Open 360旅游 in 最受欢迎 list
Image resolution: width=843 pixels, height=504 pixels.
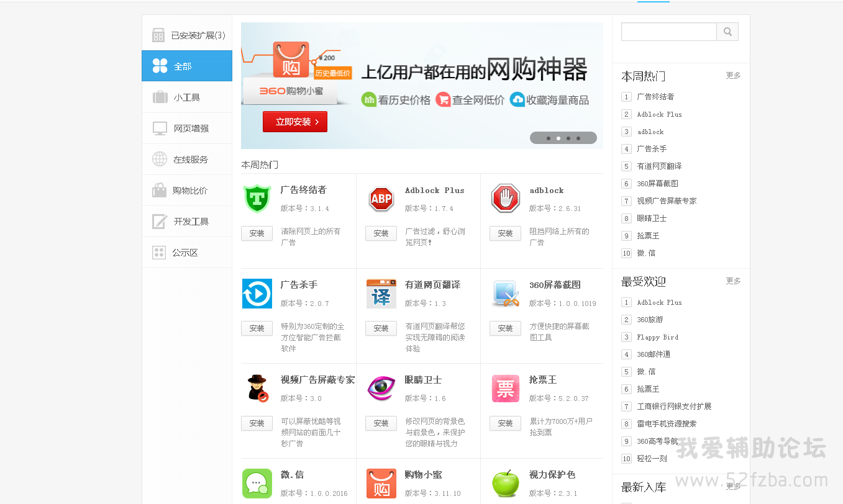(650, 320)
